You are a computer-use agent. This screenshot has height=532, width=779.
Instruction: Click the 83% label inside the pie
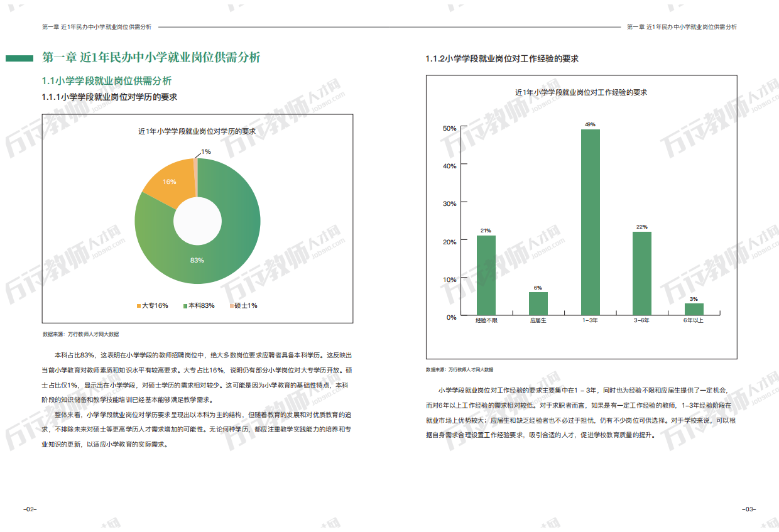tap(197, 260)
